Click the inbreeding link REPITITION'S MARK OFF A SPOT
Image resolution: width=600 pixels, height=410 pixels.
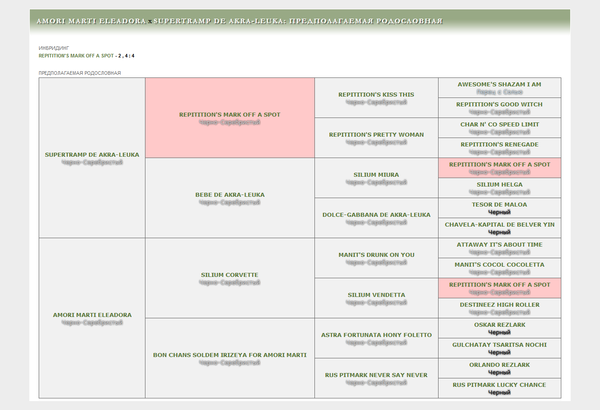(76, 56)
